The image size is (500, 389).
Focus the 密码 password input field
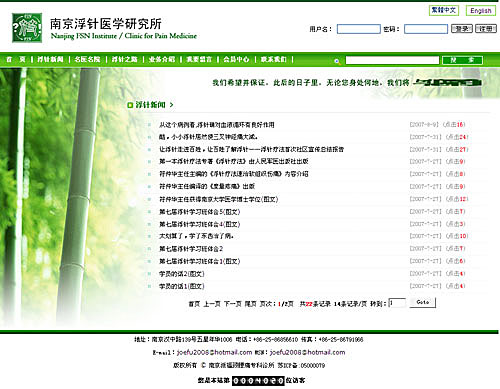(426, 29)
